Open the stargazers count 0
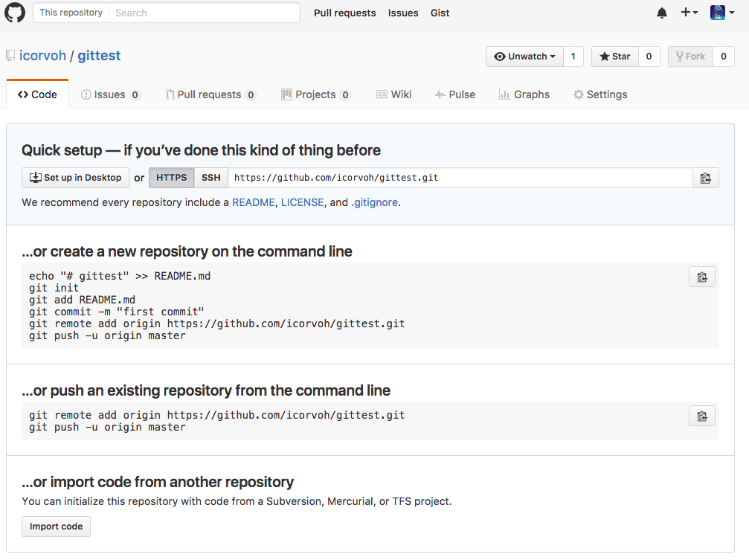Screen dimensions: 749x560 [649, 57]
